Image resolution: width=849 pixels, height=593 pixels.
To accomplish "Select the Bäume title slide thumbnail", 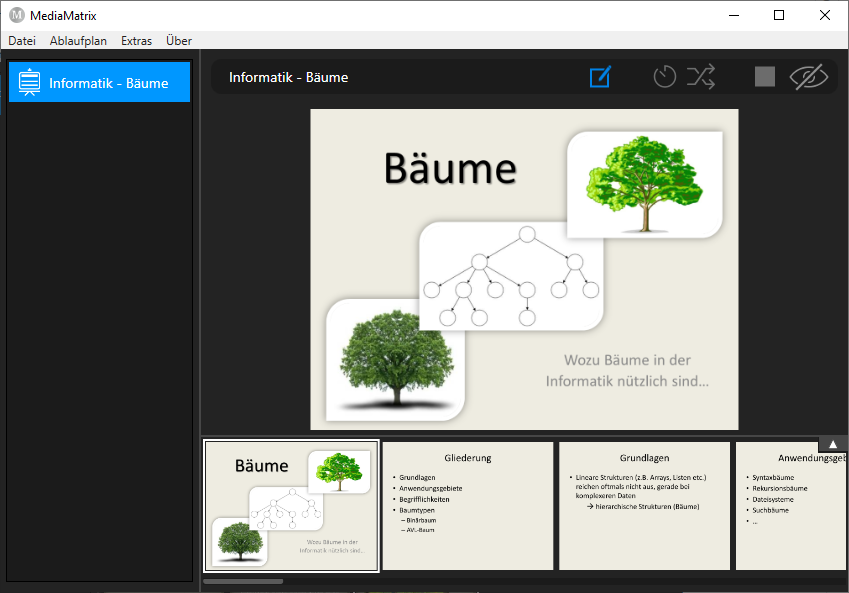I will (x=291, y=506).
